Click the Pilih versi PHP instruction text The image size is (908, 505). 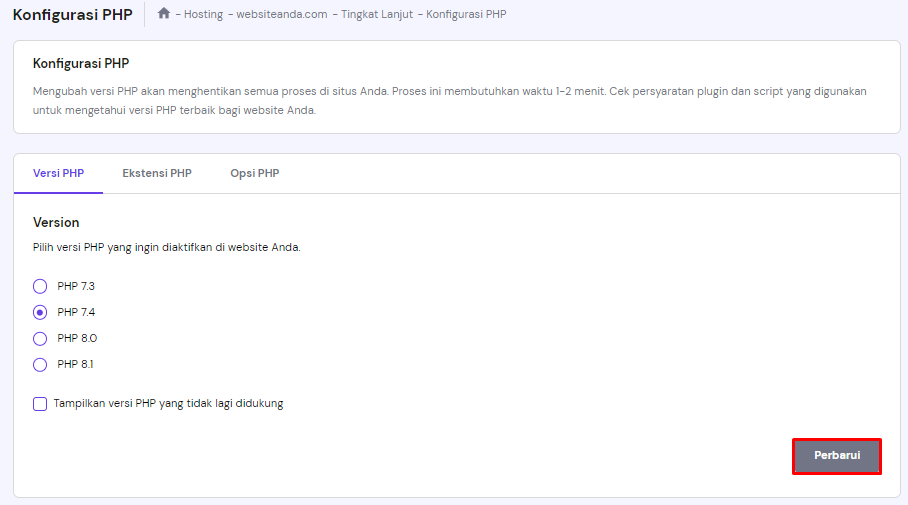[167, 247]
